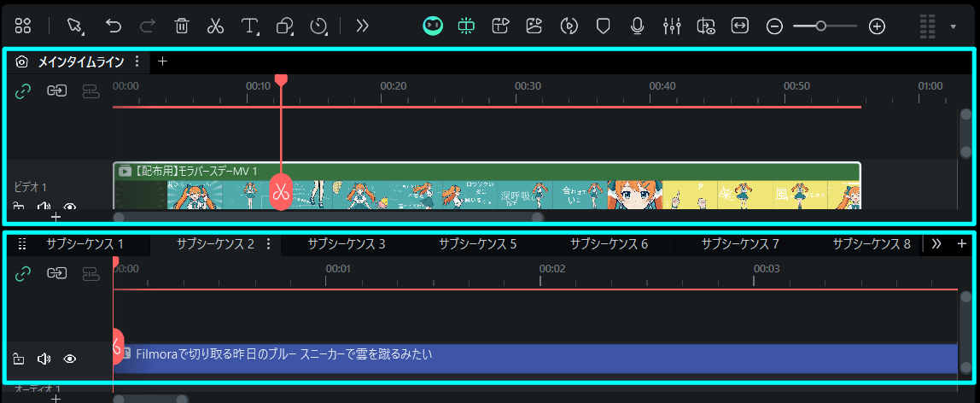Click the main timeline snapshot camera icon
980x403 pixels.
pyautogui.click(x=22, y=61)
